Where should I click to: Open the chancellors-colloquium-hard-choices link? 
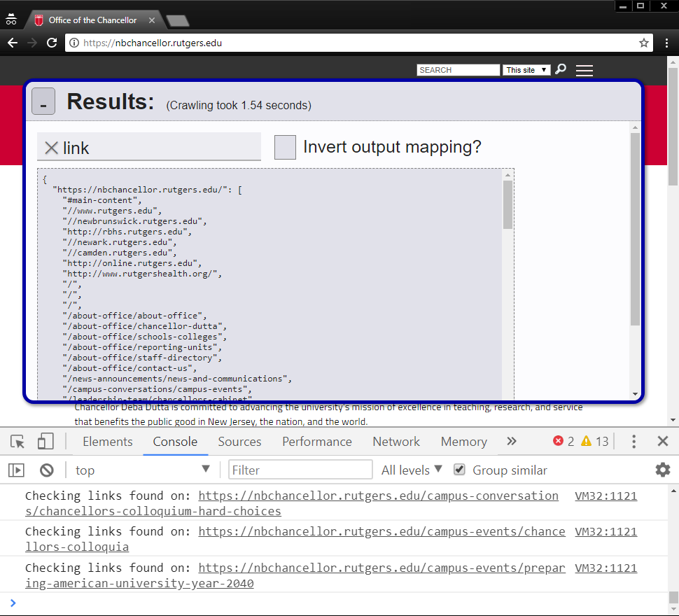pyautogui.click(x=292, y=503)
